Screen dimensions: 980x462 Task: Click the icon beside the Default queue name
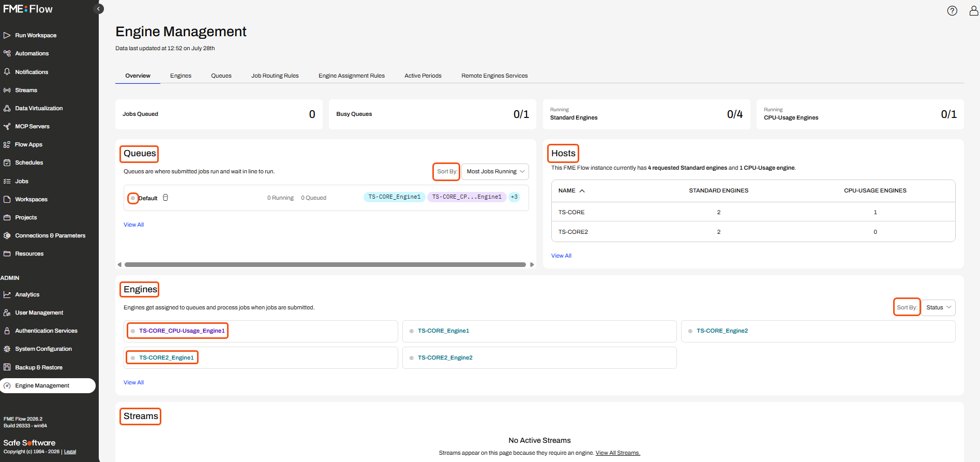(165, 198)
